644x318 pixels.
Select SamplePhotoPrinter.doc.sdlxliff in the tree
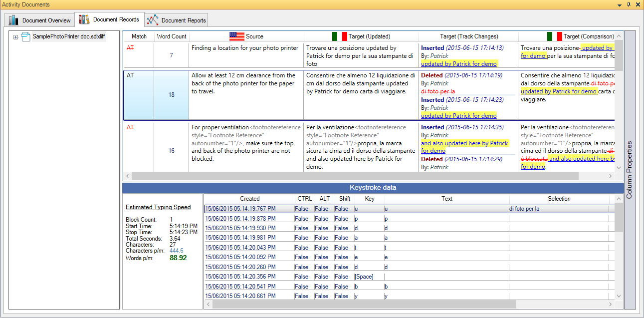pyautogui.click(x=69, y=36)
